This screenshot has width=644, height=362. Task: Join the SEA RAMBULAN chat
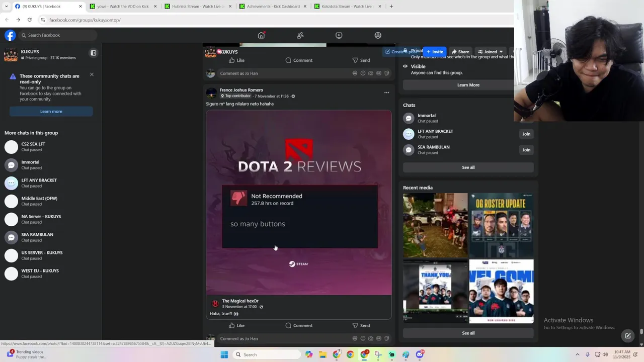click(x=526, y=150)
